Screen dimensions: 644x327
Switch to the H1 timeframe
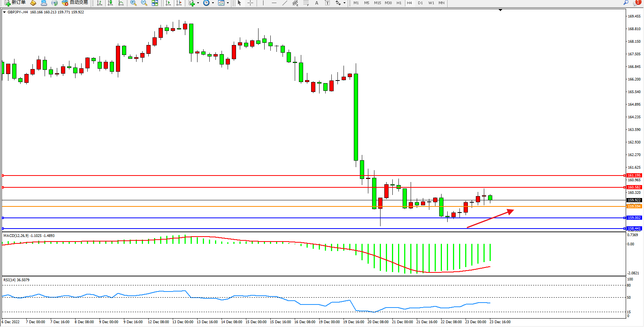click(x=399, y=3)
